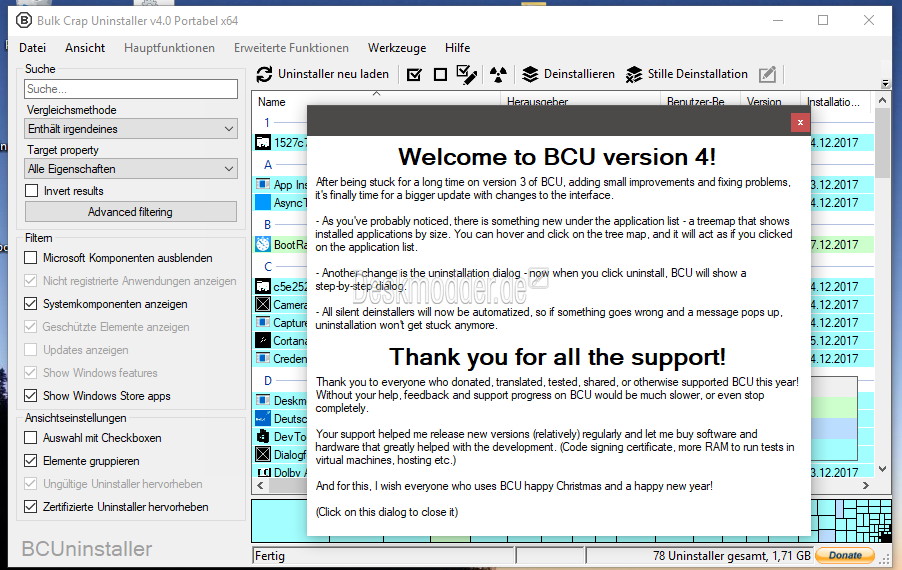Click the sort arrow above Name column

(376, 93)
